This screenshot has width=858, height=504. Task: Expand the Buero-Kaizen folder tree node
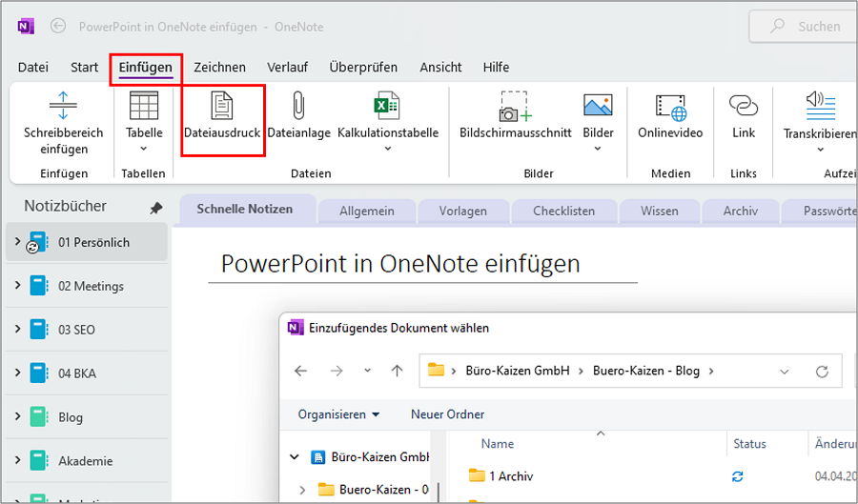coord(302,490)
